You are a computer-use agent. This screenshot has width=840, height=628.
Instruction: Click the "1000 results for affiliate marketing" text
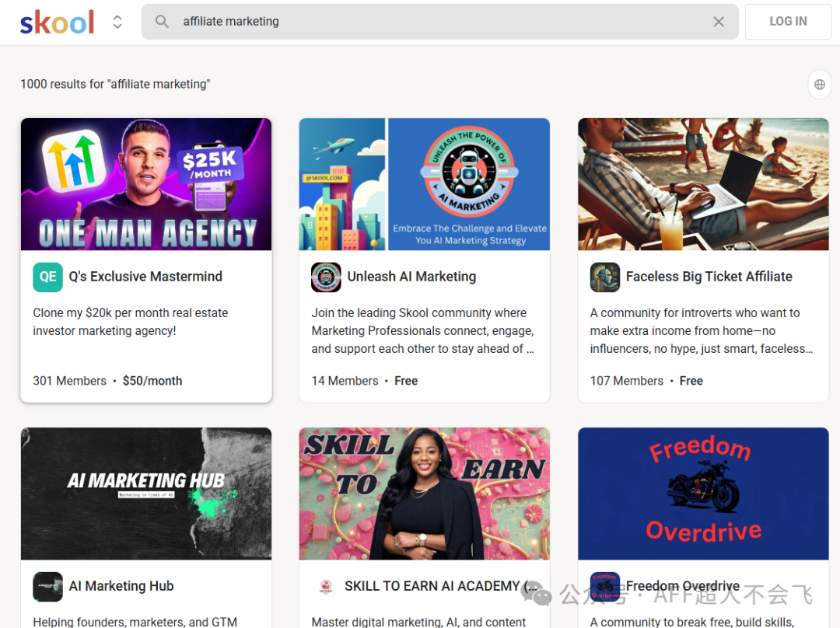[x=115, y=84]
